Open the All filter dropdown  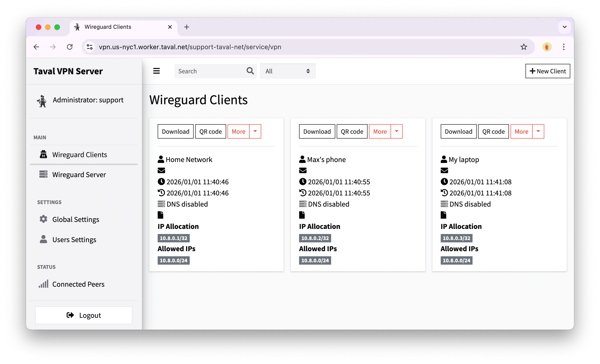pyautogui.click(x=288, y=71)
